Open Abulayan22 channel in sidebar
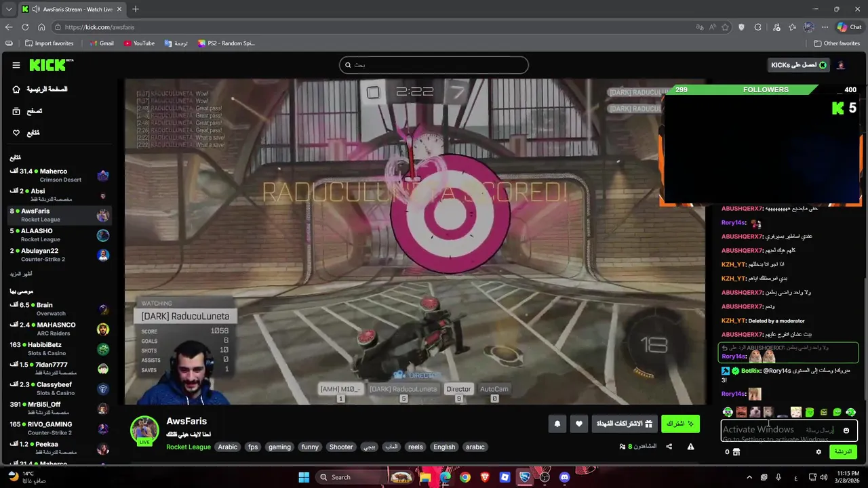 59,255
